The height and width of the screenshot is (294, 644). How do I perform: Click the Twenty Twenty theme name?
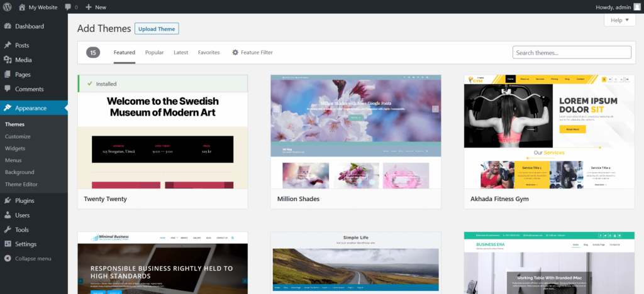point(106,199)
